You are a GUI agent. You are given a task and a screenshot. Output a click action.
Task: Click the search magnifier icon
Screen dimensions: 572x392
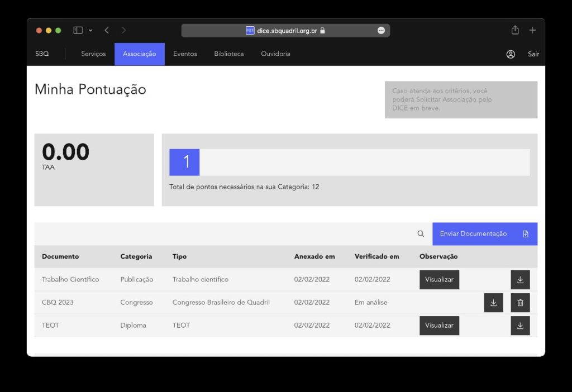(421, 234)
